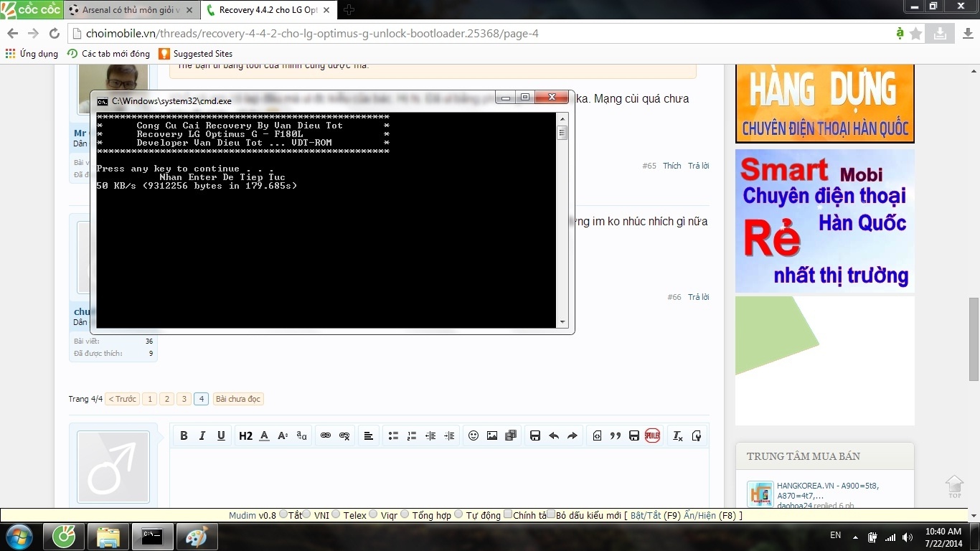Enable Chính tả spell check checkbox
980x551 pixels.
pos(508,514)
